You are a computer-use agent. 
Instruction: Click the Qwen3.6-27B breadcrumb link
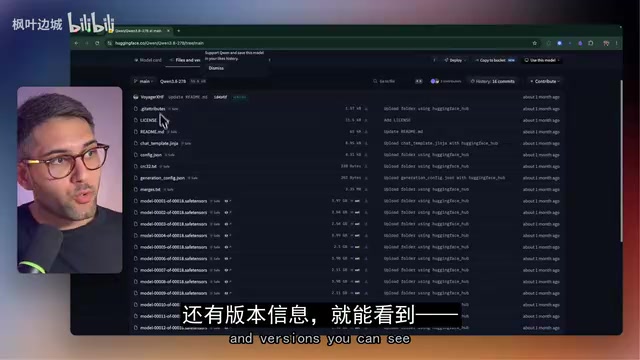173,81
